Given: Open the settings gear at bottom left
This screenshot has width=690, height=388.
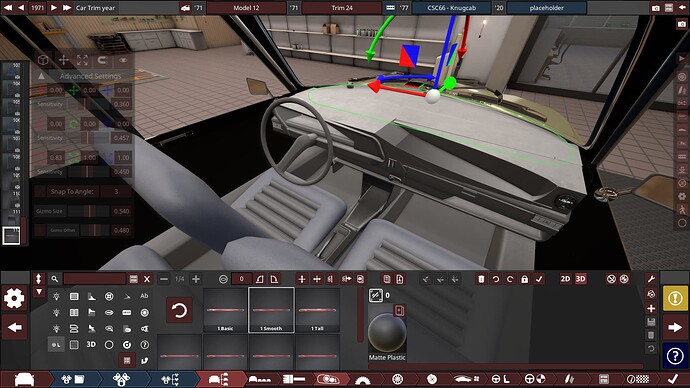Looking at the screenshot, I should coord(14,298).
